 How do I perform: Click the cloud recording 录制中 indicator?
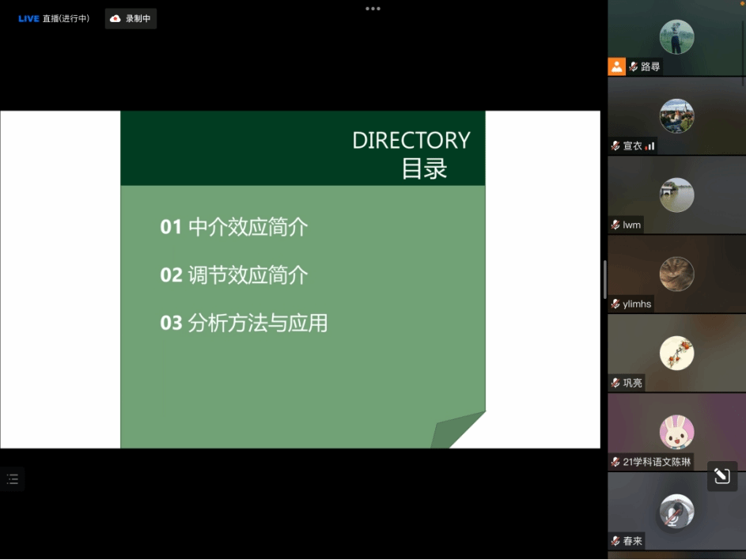pyautogui.click(x=131, y=19)
